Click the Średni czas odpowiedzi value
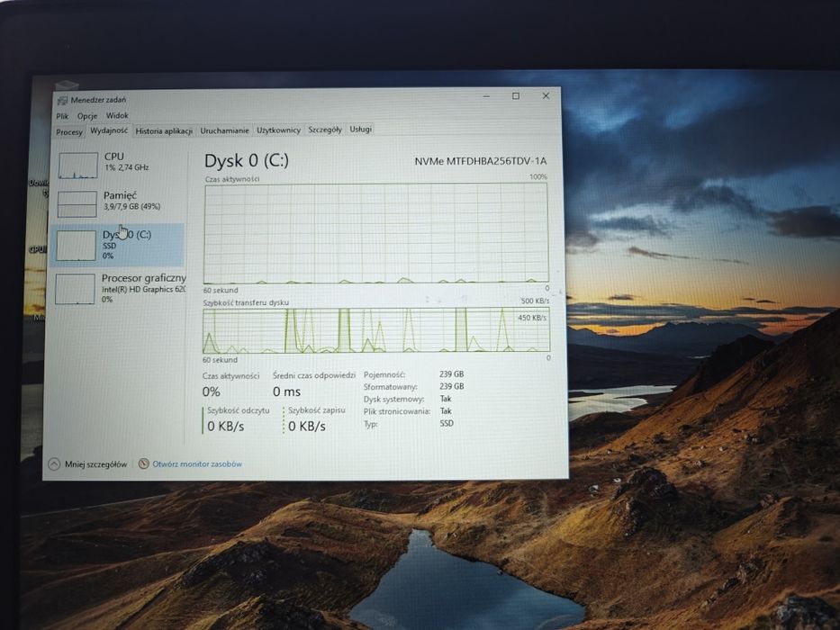 [x=286, y=392]
